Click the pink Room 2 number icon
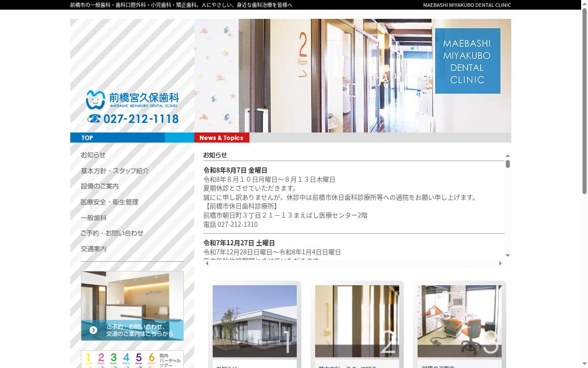Screen dimensions: 588x368 (x=101, y=358)
